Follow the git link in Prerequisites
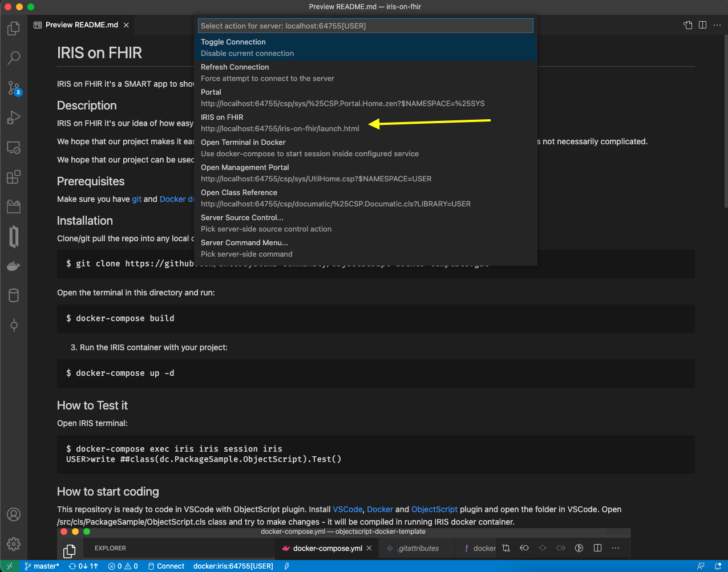 (x=137, y=199)
